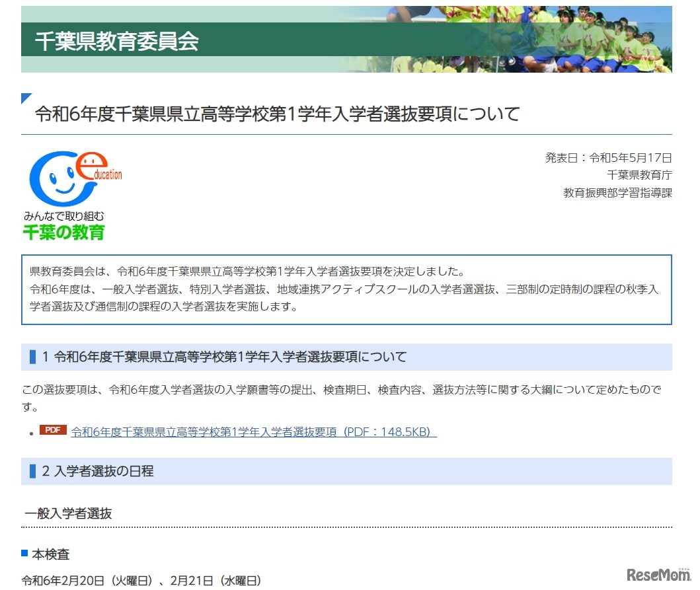
Task: Click the みんなで取り組む caption text
Action: pyautogui.click(x=64, y=217)
